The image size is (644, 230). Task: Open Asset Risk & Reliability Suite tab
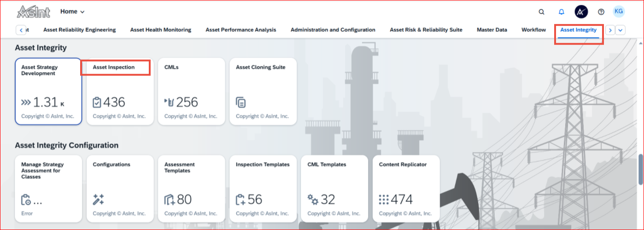tap(426, 29)
